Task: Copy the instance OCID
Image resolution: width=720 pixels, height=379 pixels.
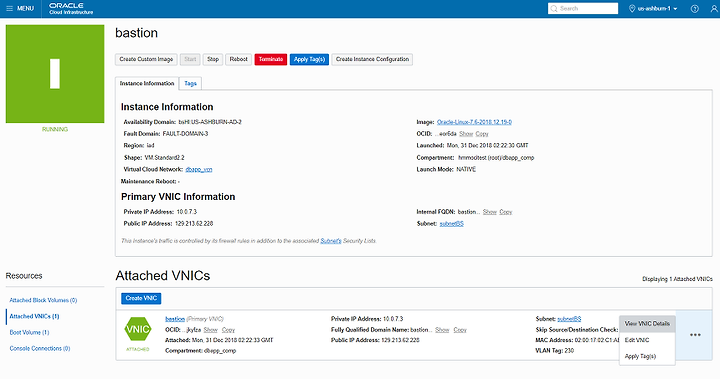Action: click(x=482, y=134)
